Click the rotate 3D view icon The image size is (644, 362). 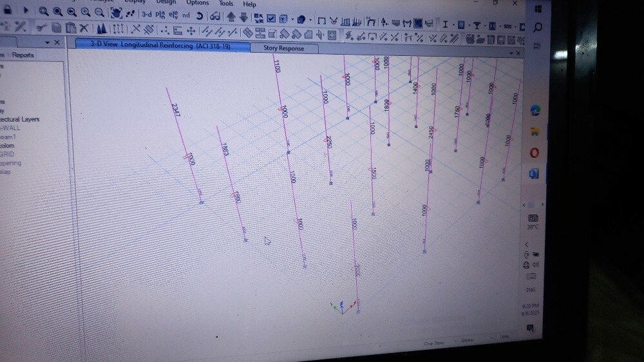(199, 15)
